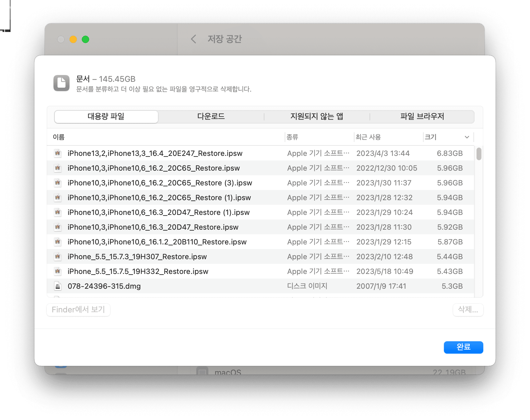The width and height of the screenshot is (530, 420).
Task: Click file icon of 16.3_20D47_Restore.ipsw row
Action: pyautogui.click(x=57, y=227)
